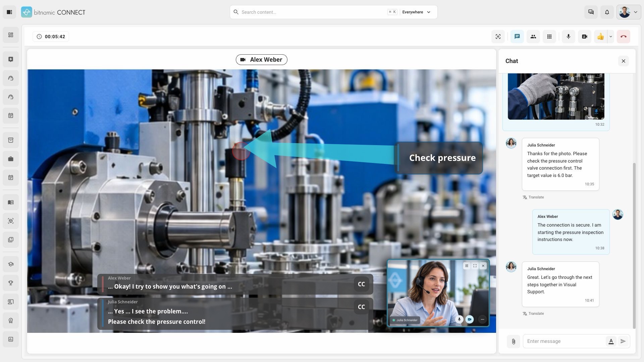Expand Julia Schneider's video to fullscreen
The width and height of the screenshot is (644, 362).
[475, 266]
